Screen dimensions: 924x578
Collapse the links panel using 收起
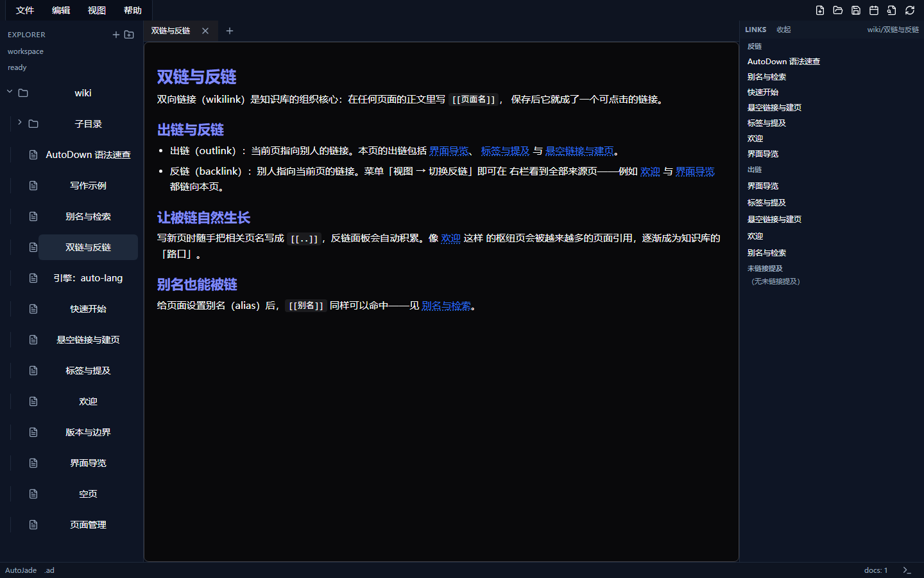[783, 30]
